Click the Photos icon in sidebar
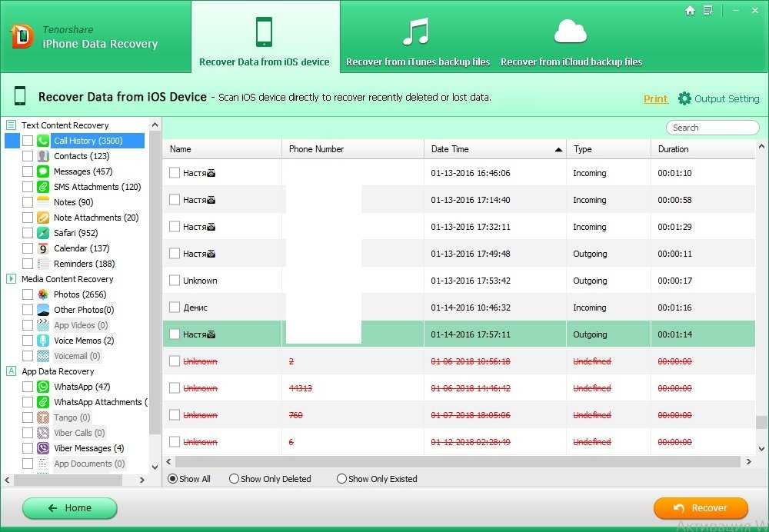Screen dimensions: 769x532 [x=43, y=294]
